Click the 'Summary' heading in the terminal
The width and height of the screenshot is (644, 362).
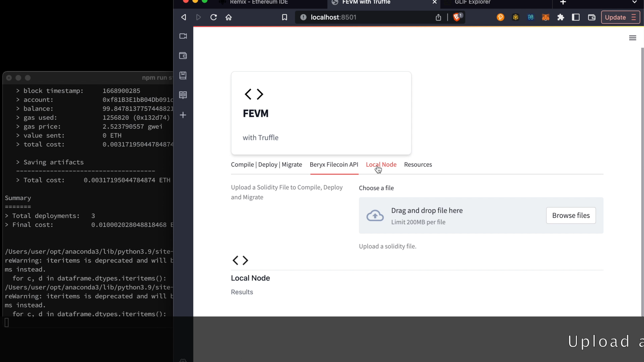[18, 198]
